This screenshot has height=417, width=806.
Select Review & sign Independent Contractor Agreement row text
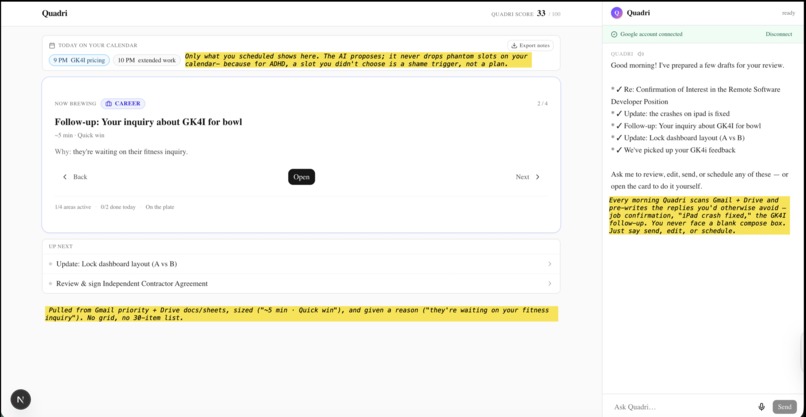pyautogui.click(x=132, y=283)
